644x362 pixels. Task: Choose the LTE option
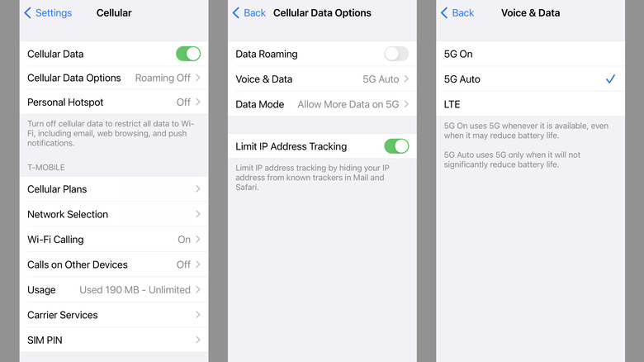click(x=530, y=104)
